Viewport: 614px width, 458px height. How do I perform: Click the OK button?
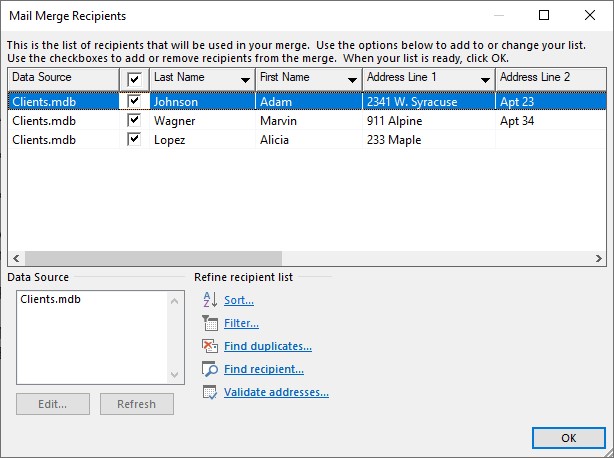(569, 438)
